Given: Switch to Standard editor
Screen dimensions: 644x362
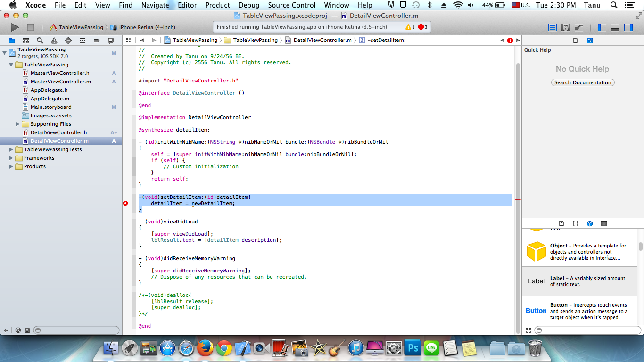Looking at the screenshot, I should (553, 27).
